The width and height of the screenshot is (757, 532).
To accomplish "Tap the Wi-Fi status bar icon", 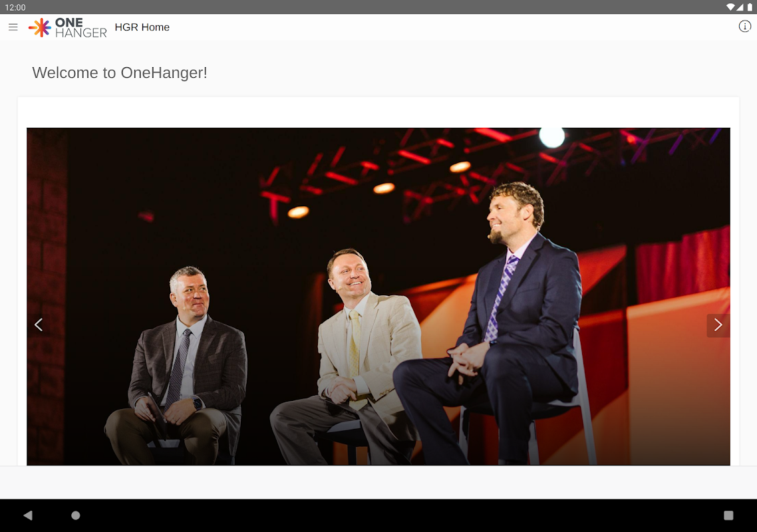I will (730, 7).
